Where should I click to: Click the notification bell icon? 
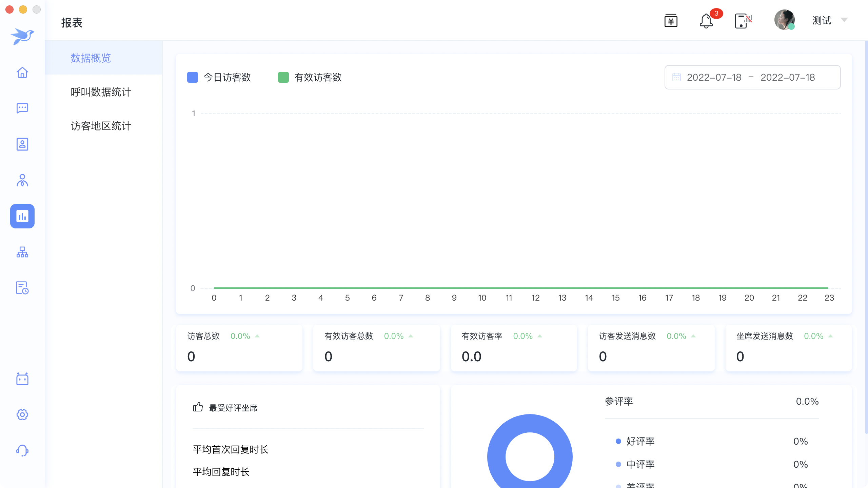pos(706,21)
